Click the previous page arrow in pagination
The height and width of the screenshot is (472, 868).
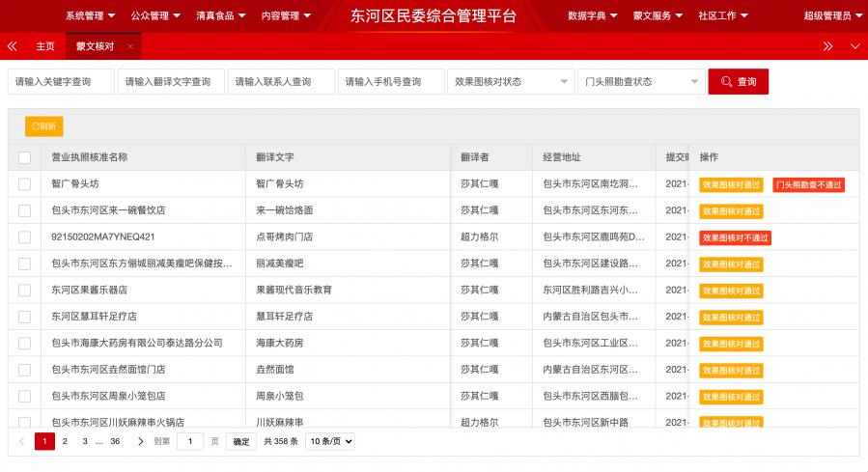pyautogui.click(x=22, y=441)
